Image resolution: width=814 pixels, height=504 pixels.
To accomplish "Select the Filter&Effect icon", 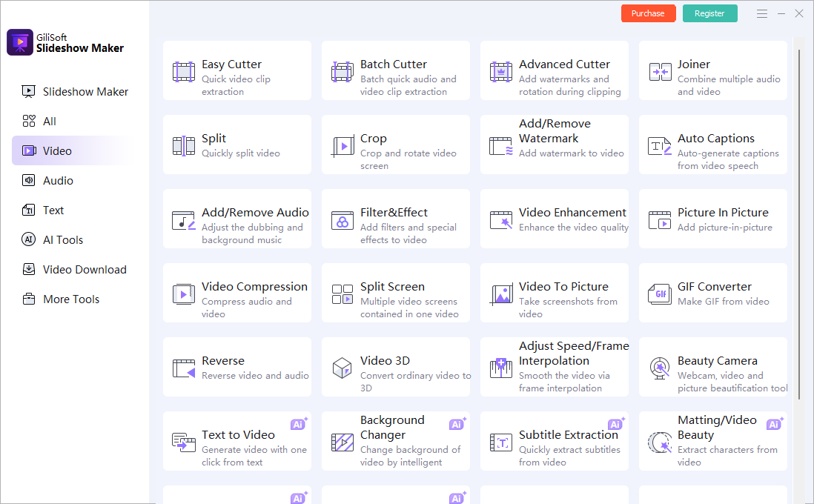I will pos(343,221).
